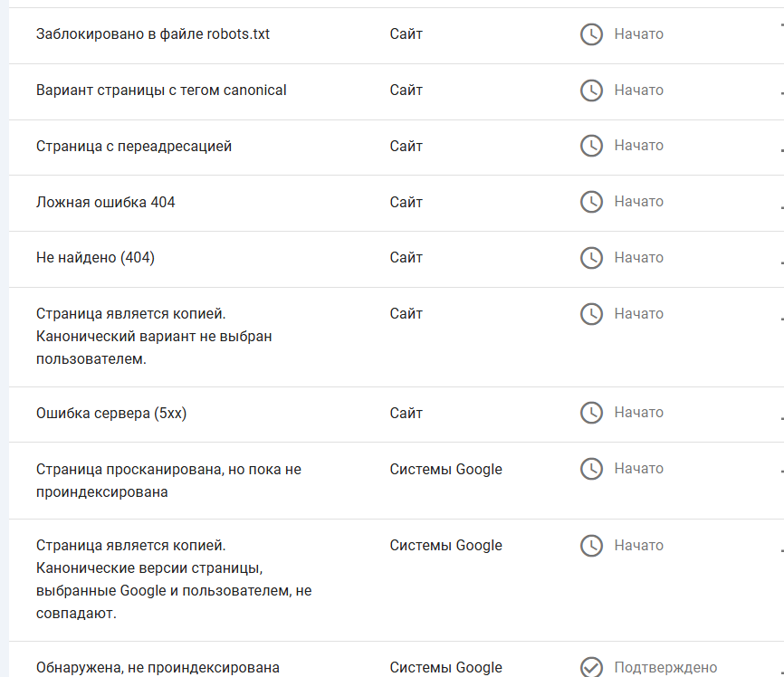Select the "Страница с переадресацией" row
The image size is (784, 677).
pyautogui.click(x=134, y=146)
